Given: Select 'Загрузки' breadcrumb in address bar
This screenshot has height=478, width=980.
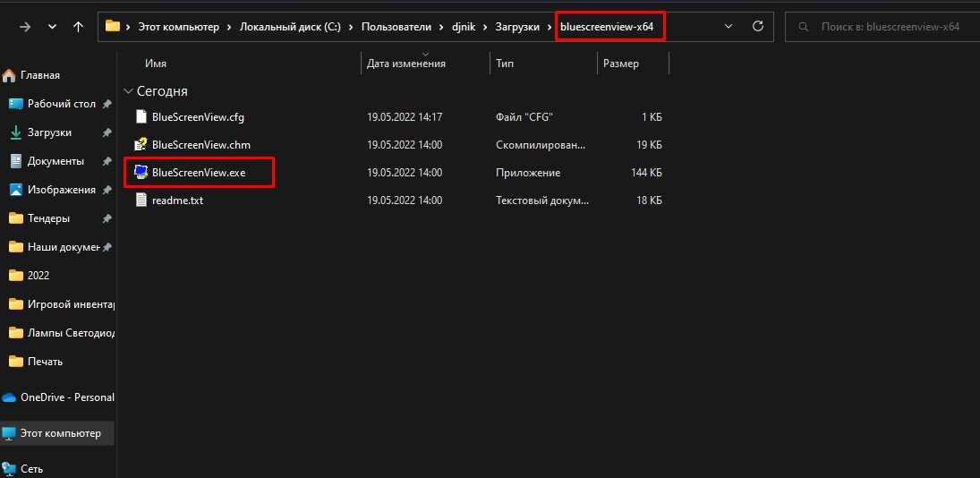Looking at the screenshot, I should pos(517,27).
